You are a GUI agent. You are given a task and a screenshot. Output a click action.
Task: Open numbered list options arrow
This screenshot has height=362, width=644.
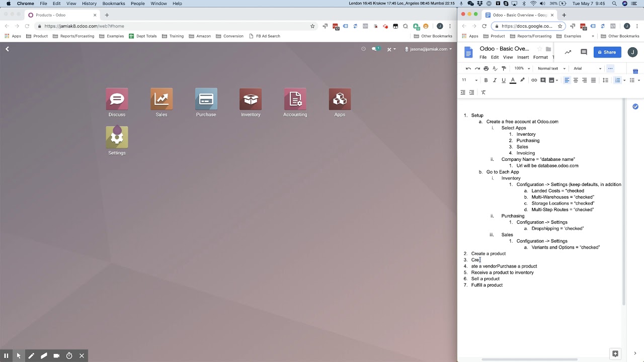[x=624, y=80]
